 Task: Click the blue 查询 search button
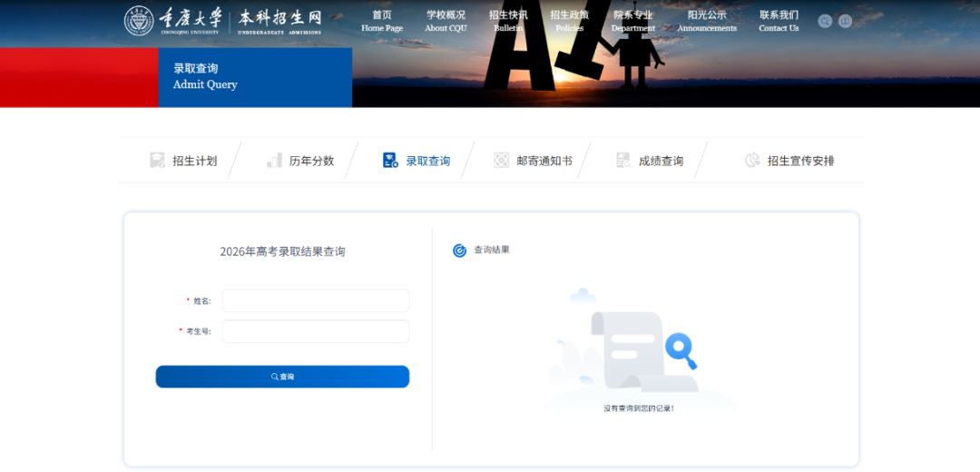[x=282, y=377]
